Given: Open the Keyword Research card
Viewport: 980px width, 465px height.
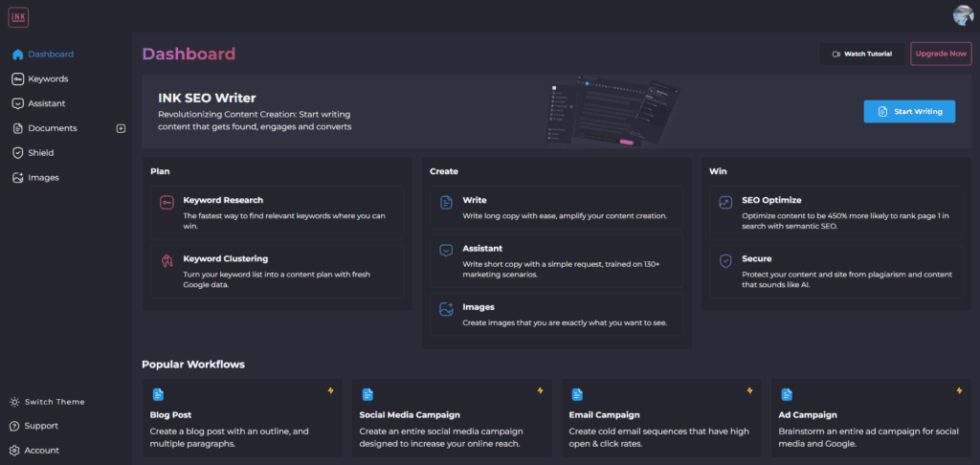Looking at the screenshot, I should click(x=277, y=212).
